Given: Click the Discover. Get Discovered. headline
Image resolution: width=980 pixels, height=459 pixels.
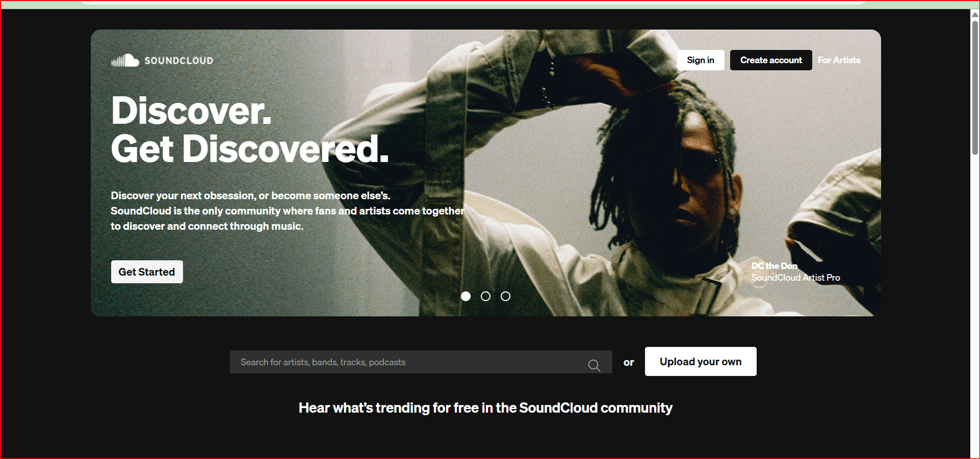Looking at the screenshot, I should tap(250, 130).
